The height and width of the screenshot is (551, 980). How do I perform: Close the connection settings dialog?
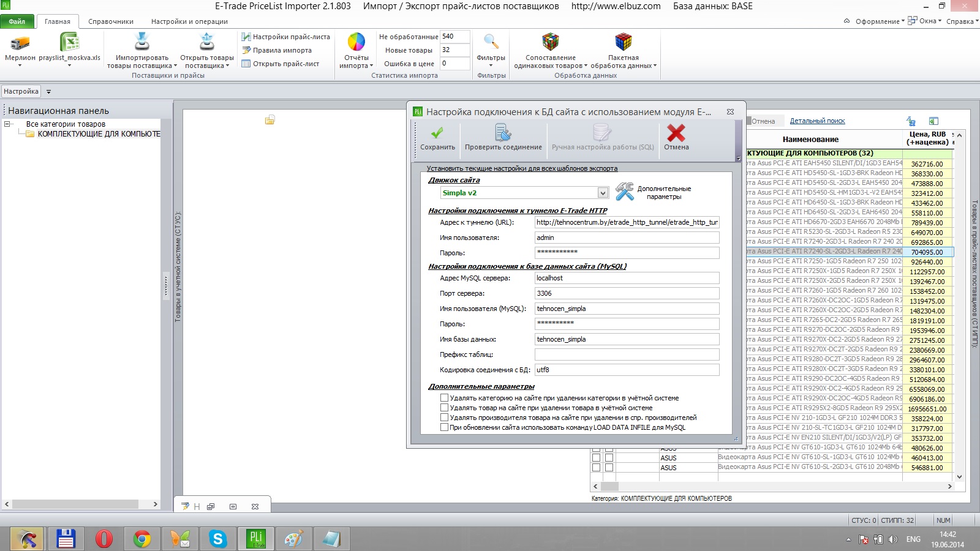(730, 112)
